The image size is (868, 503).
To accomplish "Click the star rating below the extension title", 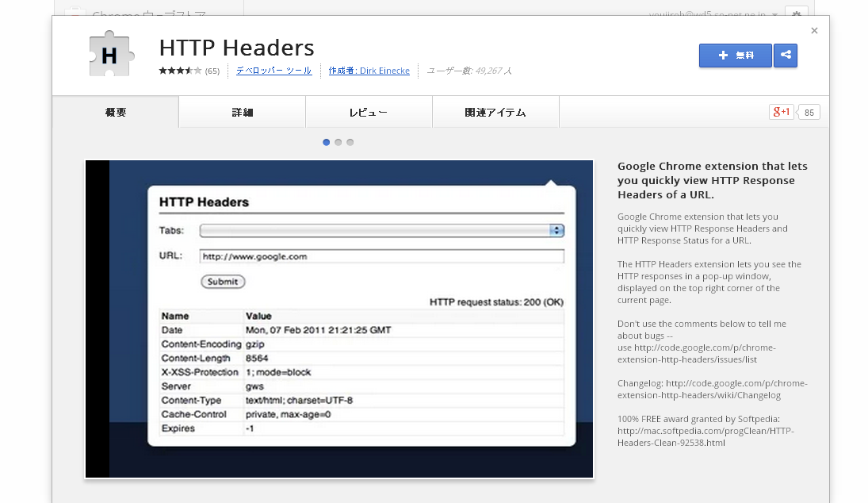I will tap(180, 71).
